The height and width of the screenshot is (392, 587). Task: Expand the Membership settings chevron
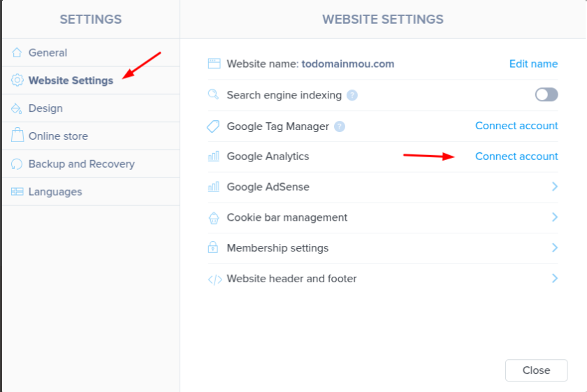click(x=555, y=247)
